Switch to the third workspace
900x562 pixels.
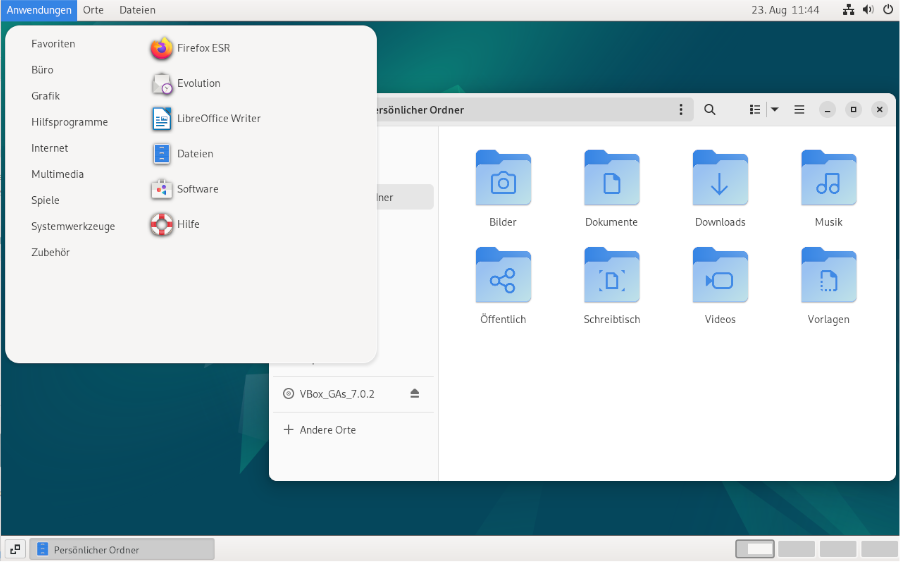click(x=838, y=549)
